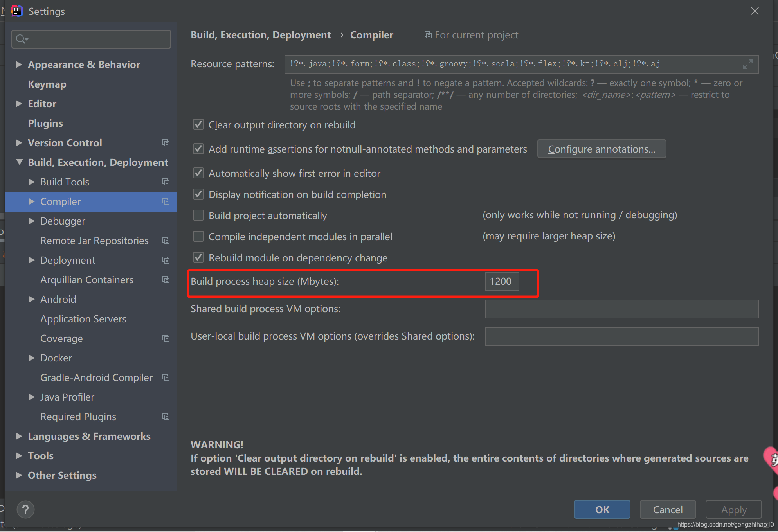778x532 pixels.
Task: Click project-level icon next to Version Control
Action: point(166,143)
